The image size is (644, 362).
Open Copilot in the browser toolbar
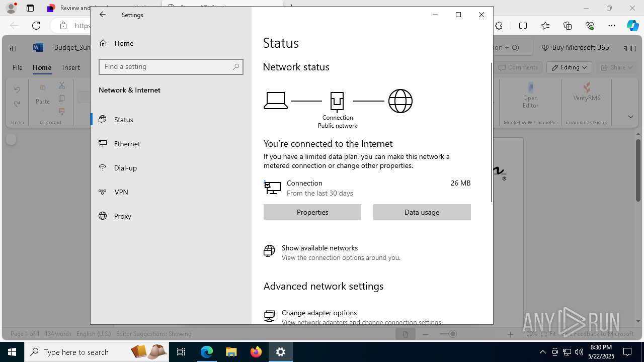click(632, 26)
